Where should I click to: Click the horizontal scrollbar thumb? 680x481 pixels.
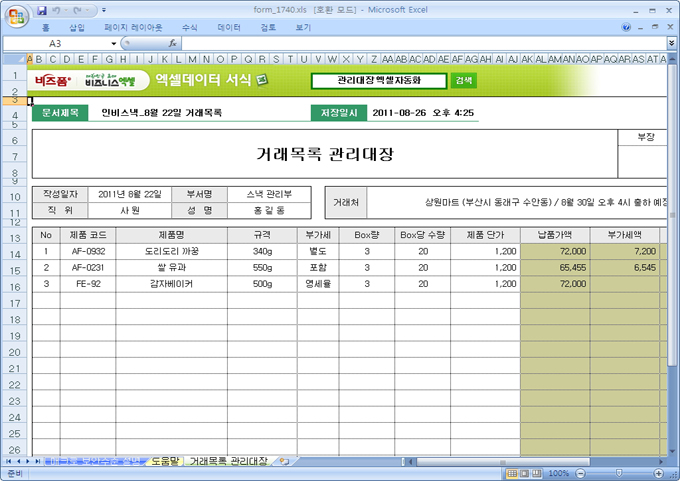click(503, 462)
